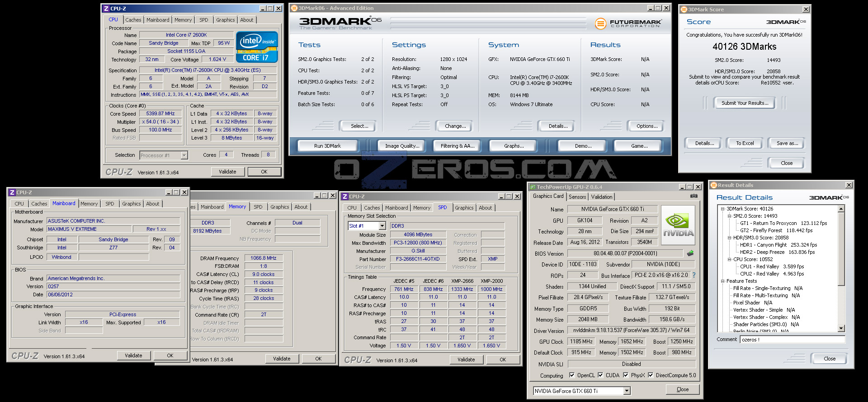
Task: Click the Intel Core i7 logo badge
Action: point(257,47)
